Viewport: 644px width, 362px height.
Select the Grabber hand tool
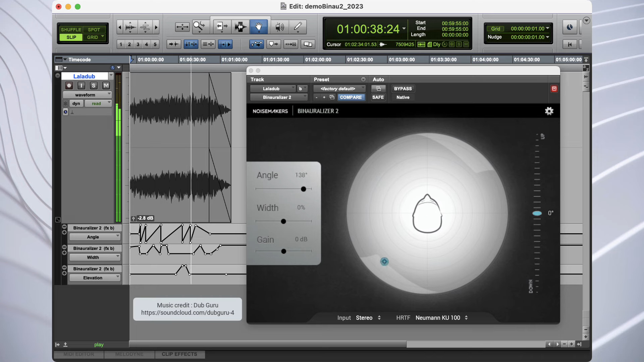pyautogui.click(x=258, y=26)
